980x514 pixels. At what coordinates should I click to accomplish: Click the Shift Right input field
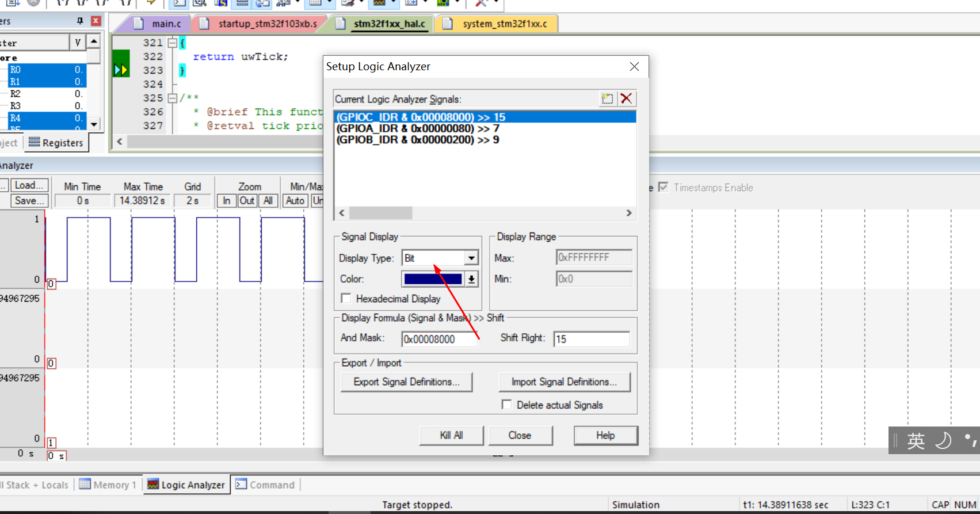point(592,339)
